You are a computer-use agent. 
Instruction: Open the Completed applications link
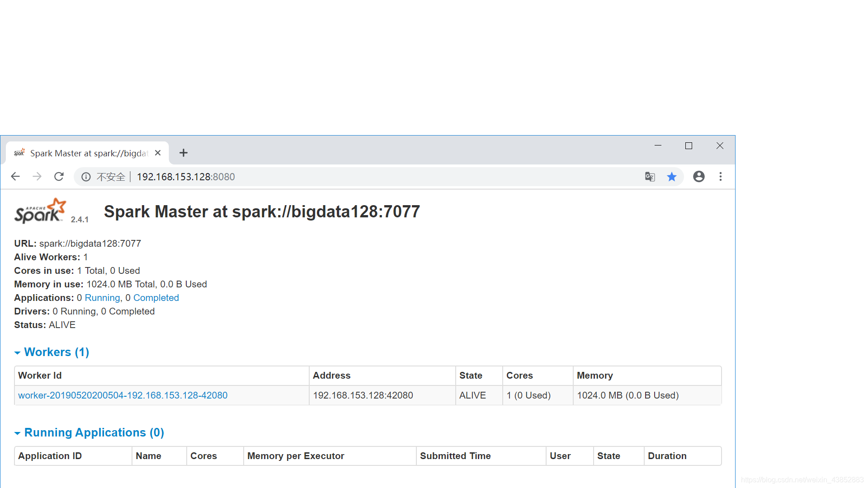coord(156,298)
